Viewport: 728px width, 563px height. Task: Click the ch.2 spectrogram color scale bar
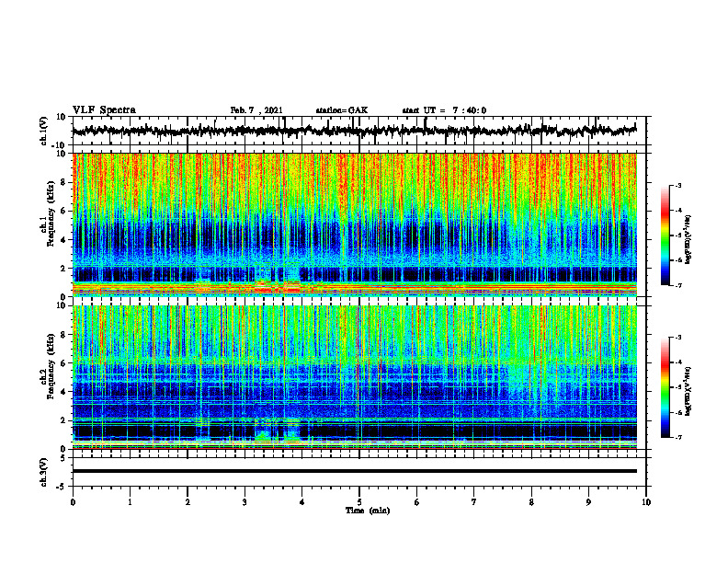tap(665, 387)
